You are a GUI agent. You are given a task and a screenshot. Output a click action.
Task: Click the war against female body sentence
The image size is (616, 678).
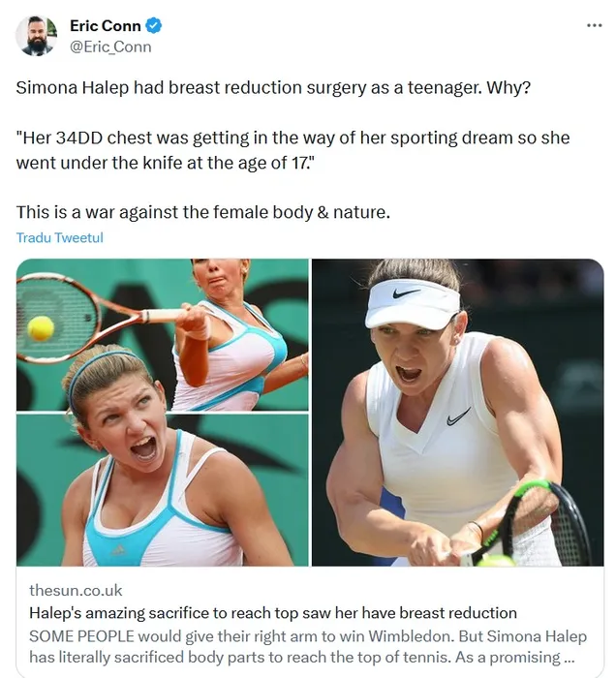pos(203,212)
